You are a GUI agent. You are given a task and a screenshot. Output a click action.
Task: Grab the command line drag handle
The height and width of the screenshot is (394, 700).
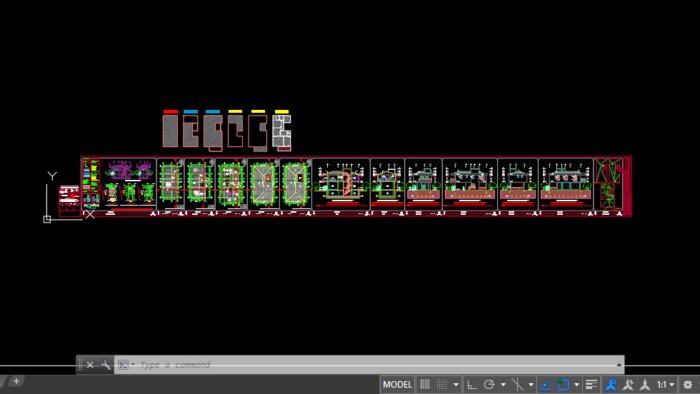click(80, 365)
